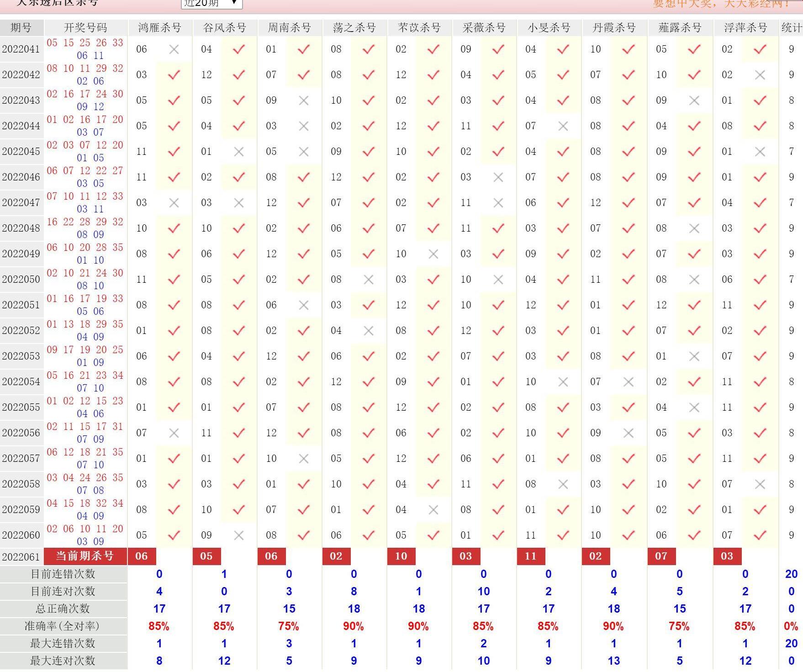803x672 pixels.
Task: Click the check mark for 浮萍杀号 in row 2022041
Action: click(760, 49)
